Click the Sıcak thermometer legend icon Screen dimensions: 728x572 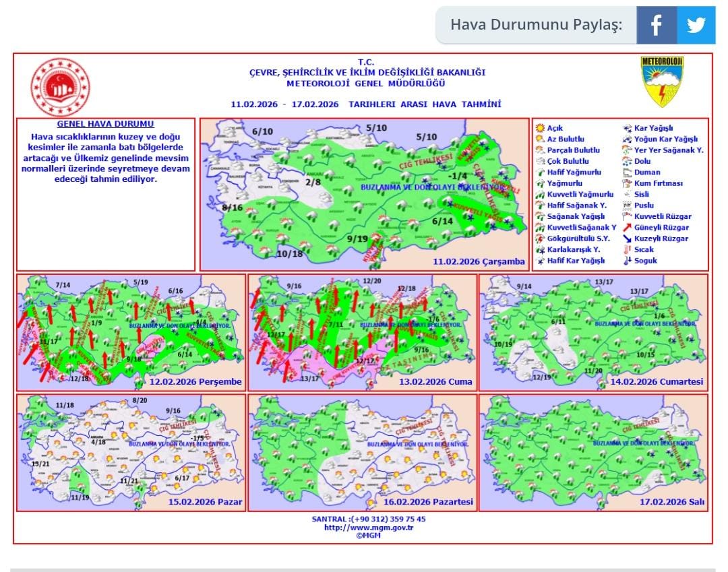(x=627, y=249)
